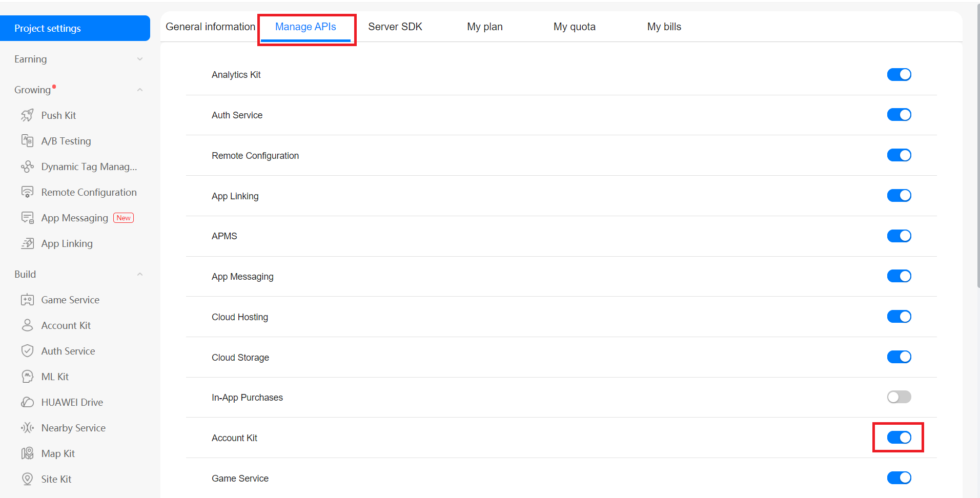Click the App Messaging sidebar icon
The height and width of the screenshot is (498, 980).
pyautogui.click(x=27, y=218)
